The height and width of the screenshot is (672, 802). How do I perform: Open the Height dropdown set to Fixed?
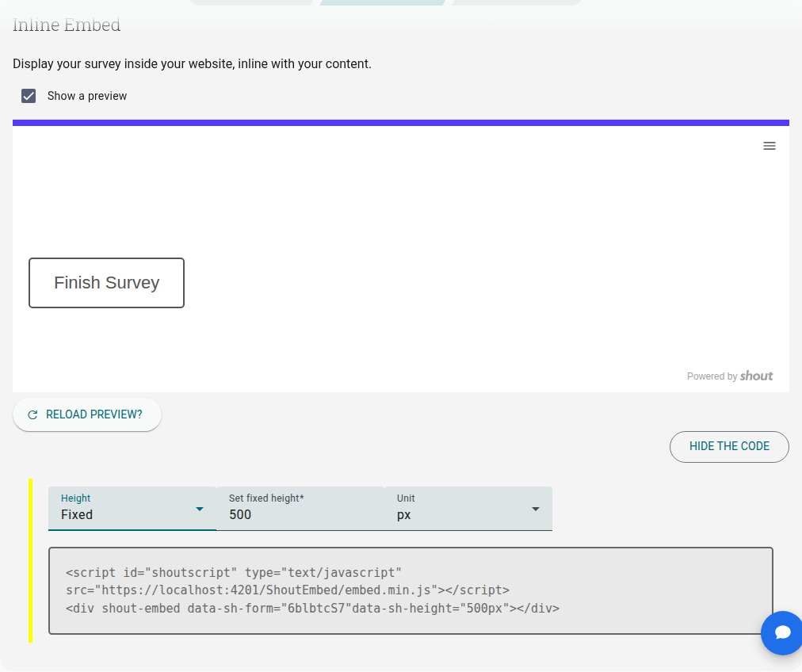point(132,508)
